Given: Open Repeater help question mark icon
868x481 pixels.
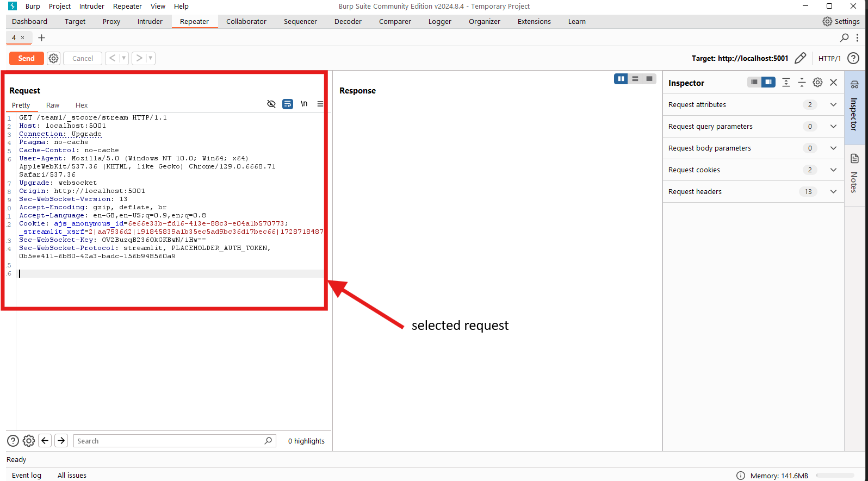Looking at the screenshot, I should (x=853, y=58).
